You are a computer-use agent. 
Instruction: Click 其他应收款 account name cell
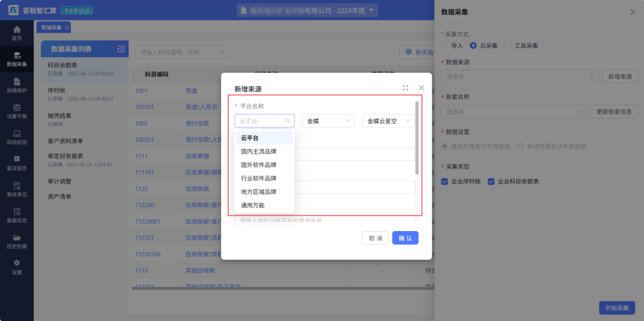click(200, 271)
